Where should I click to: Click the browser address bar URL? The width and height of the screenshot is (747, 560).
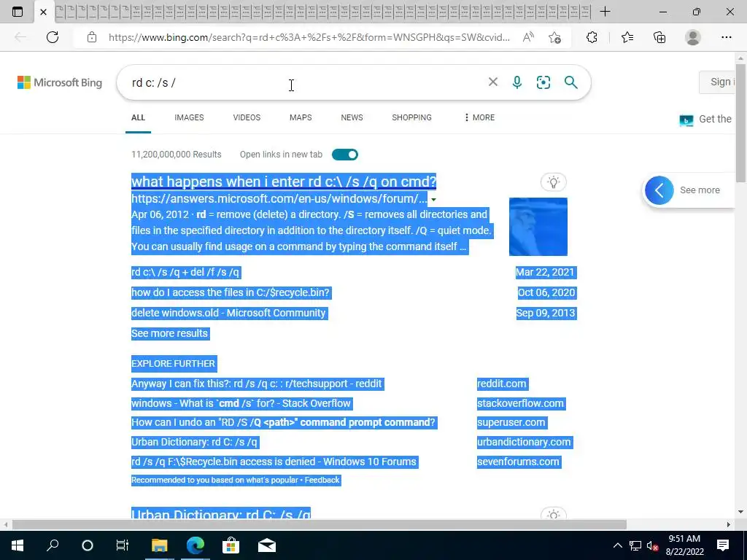309,37
